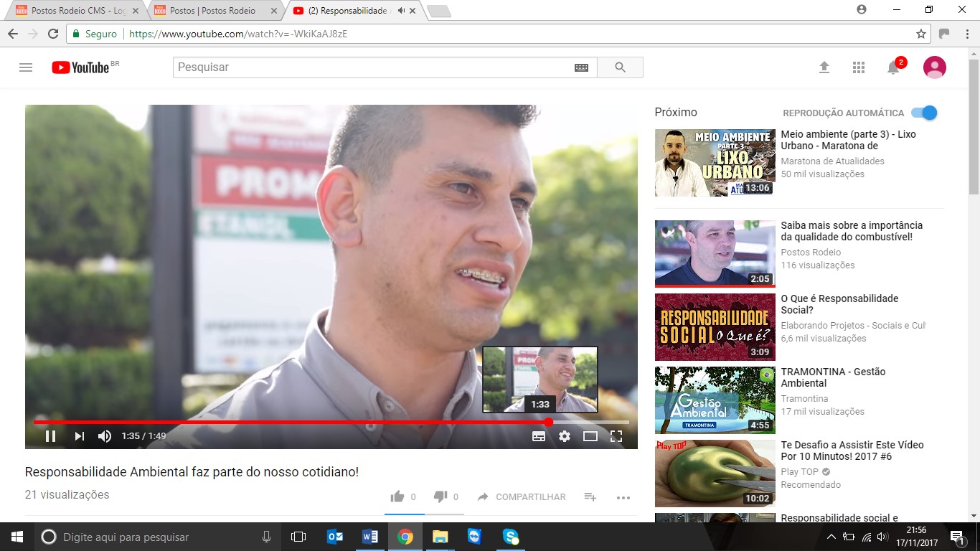Skip to the next video

pos(79,436)
